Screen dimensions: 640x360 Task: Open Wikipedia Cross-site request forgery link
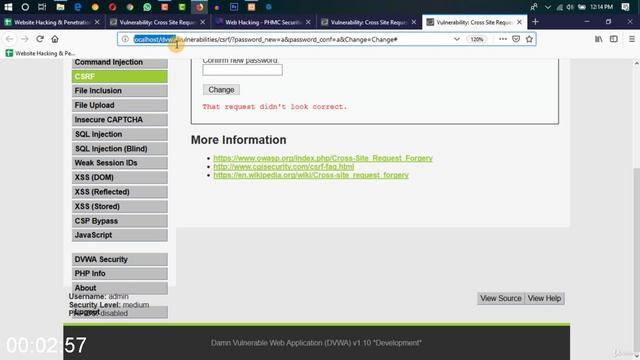[311, 175]
